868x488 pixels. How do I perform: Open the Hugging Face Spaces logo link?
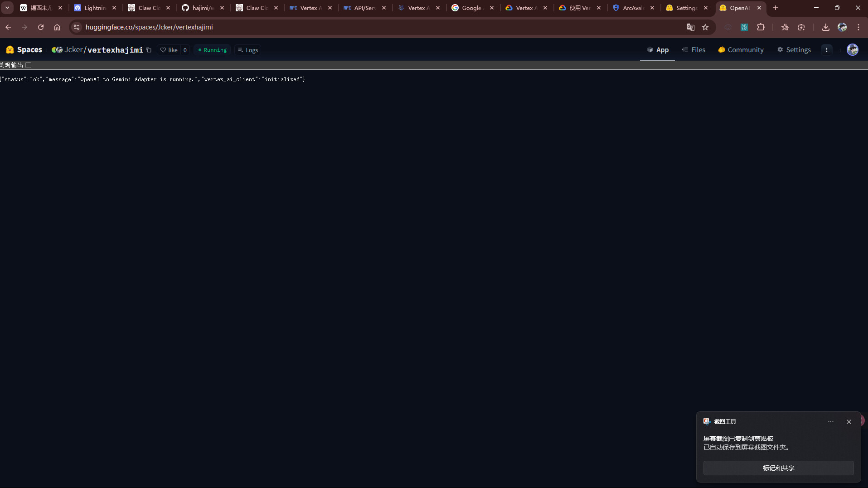click(x=24, y=50)
